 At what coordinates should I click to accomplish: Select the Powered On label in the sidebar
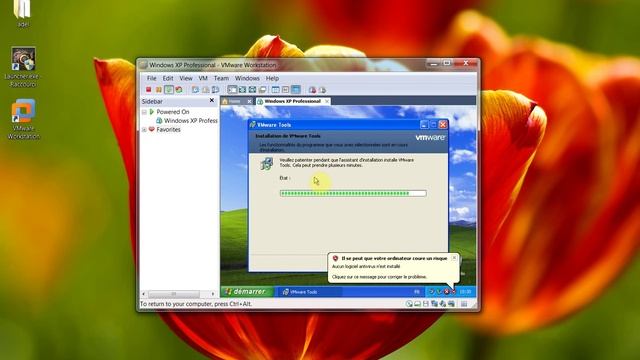[173, 111]
